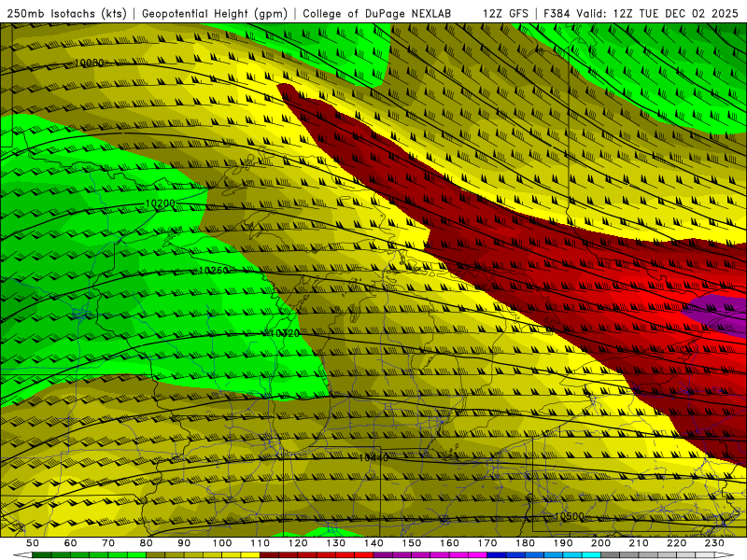747x560 pixels.
Task: Click the 10320 height contour label
Action: point(285,333)
